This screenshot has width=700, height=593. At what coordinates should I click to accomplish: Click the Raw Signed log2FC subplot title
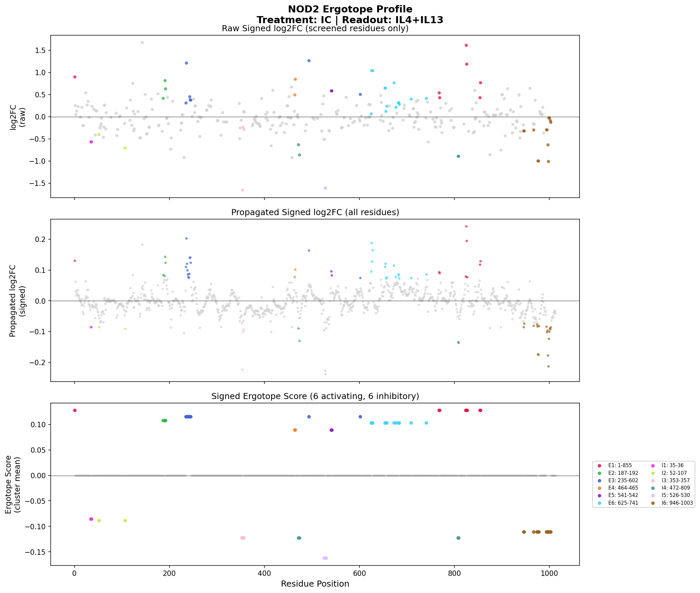pyautogui.click(x=315, y=29)
